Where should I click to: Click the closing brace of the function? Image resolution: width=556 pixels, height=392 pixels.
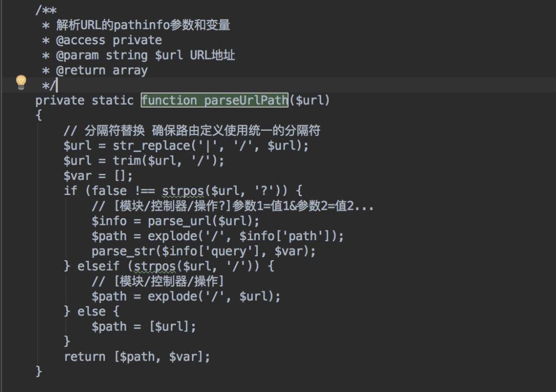coord(39,371)
